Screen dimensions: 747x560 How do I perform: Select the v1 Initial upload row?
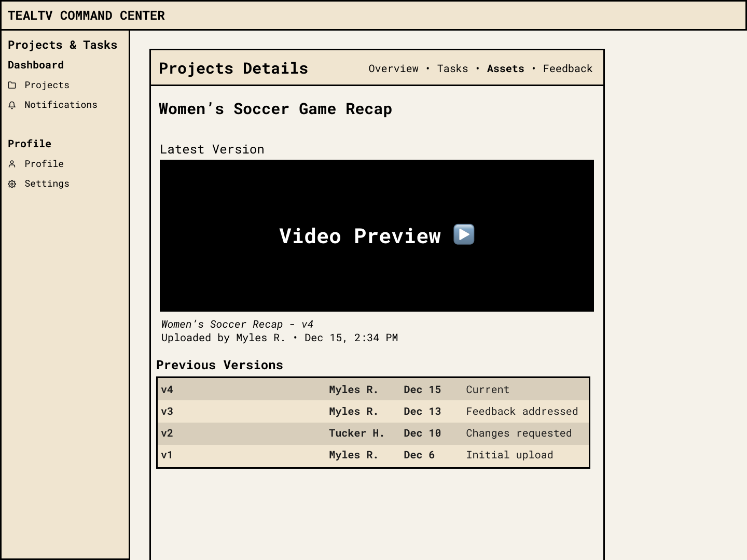(373, 455)
